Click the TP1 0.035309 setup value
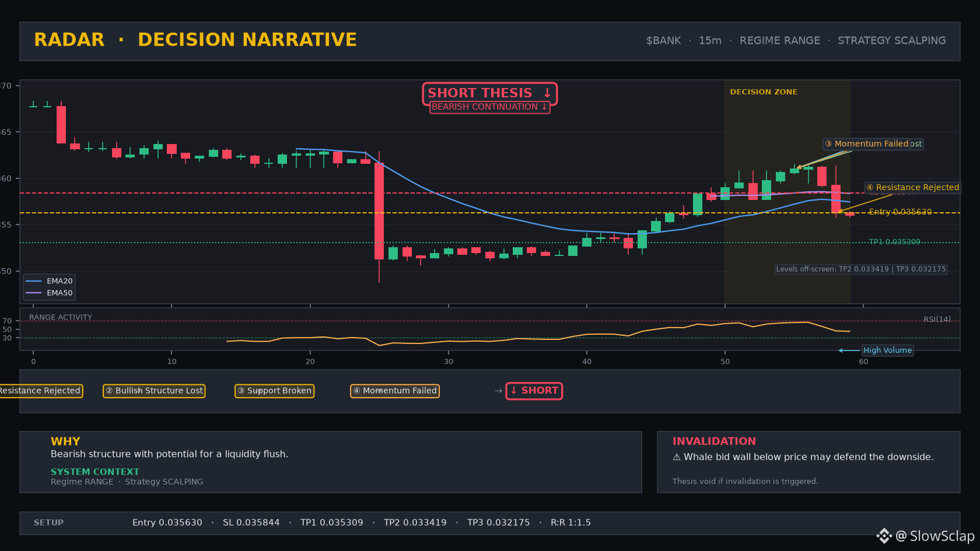 [x=332, y=523]
